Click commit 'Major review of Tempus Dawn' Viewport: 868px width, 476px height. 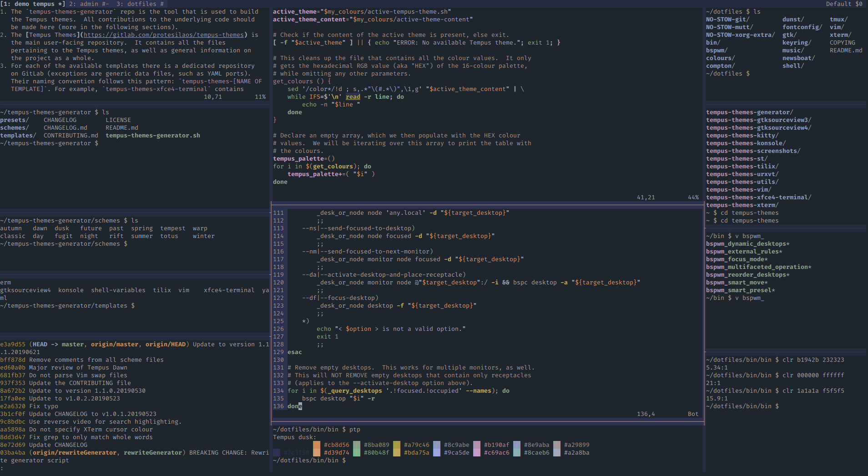coord(78,367)
